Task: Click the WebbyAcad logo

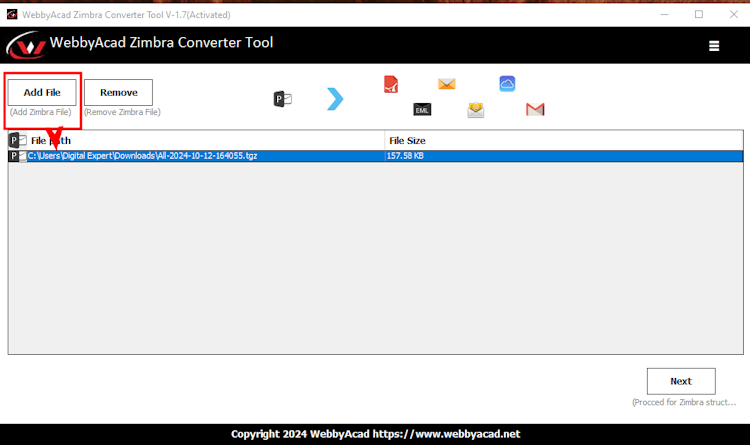Action: tap(26, 45)
